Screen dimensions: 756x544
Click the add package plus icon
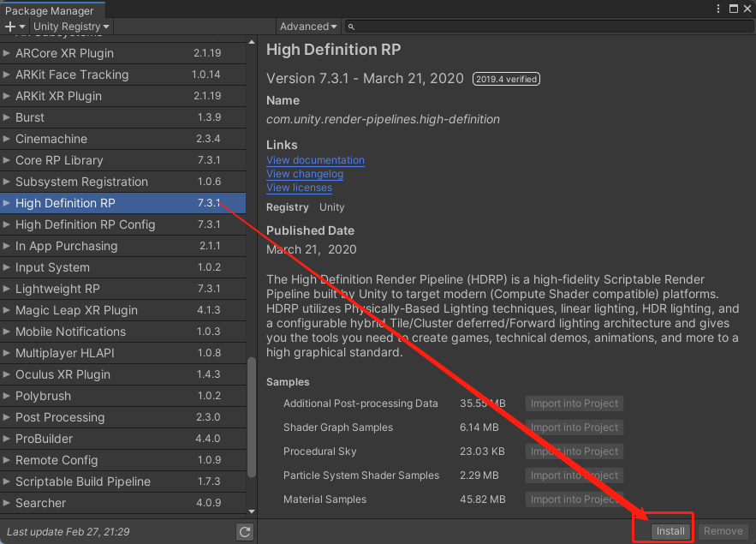click(8, 27)
